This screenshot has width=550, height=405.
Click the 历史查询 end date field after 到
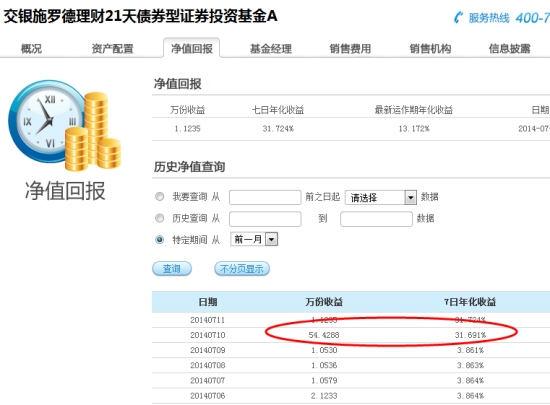(x=376, y=219)
